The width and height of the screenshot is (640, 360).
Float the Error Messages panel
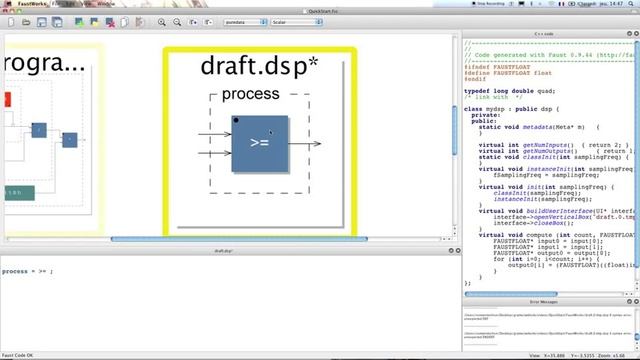[629, 302]
